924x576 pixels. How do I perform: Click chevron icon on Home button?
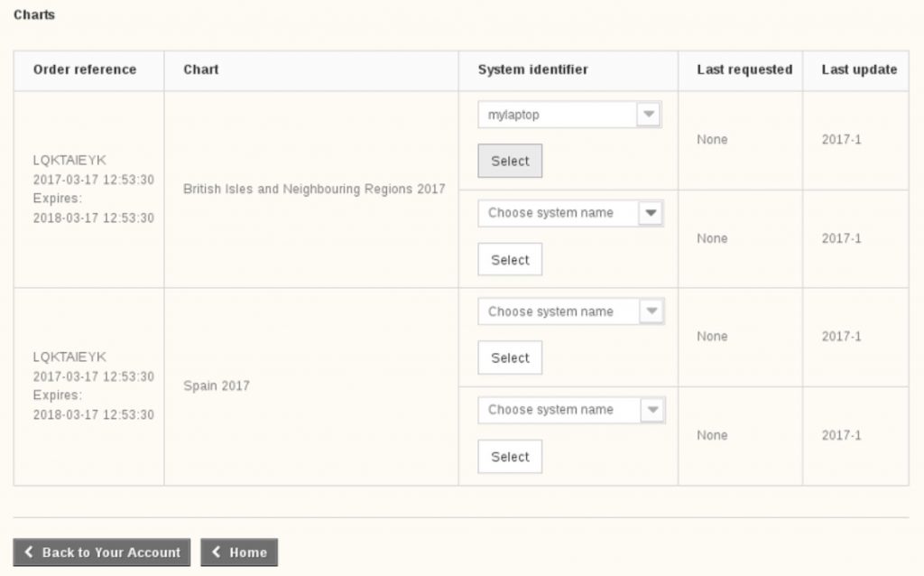coord(217,552)
